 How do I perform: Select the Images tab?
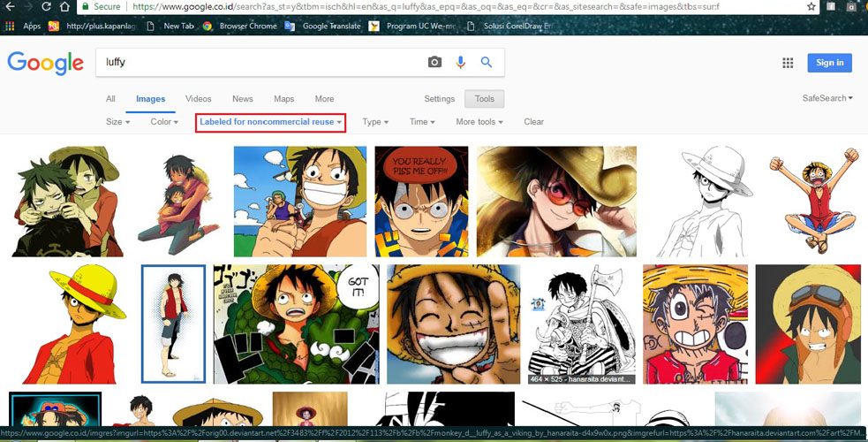pos(151,99)
